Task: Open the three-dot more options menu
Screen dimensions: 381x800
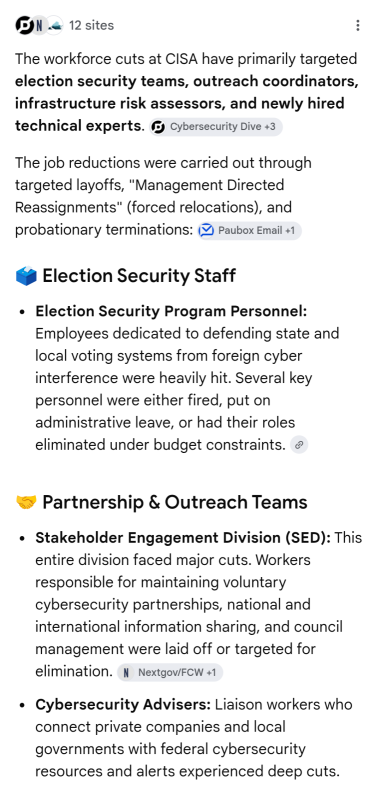Action: (x=358, y=25)
